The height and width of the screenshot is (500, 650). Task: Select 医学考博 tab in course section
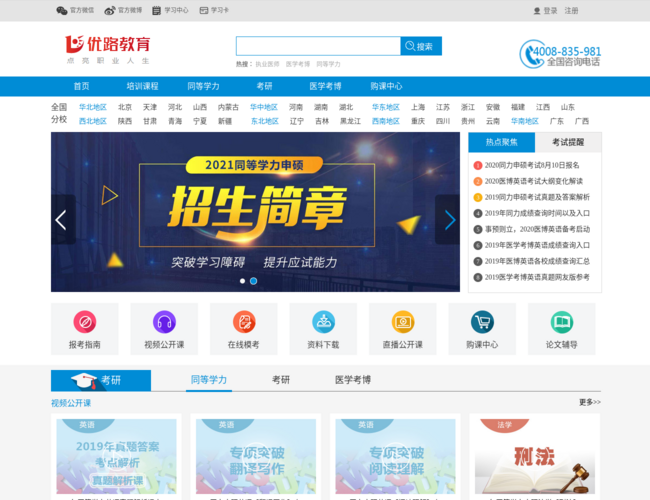pyautogui.click(x=352, y=380)
